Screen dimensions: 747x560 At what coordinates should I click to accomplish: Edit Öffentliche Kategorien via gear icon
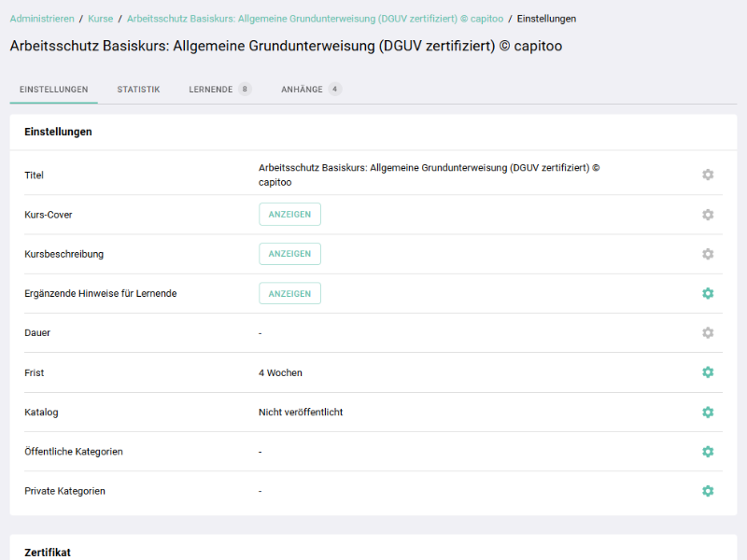[708, 452]
